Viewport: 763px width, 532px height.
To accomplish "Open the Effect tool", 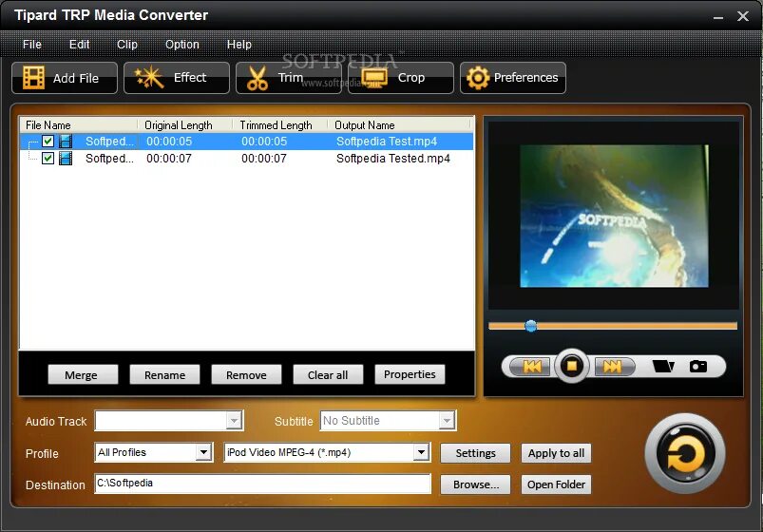I will coord(176,77).
